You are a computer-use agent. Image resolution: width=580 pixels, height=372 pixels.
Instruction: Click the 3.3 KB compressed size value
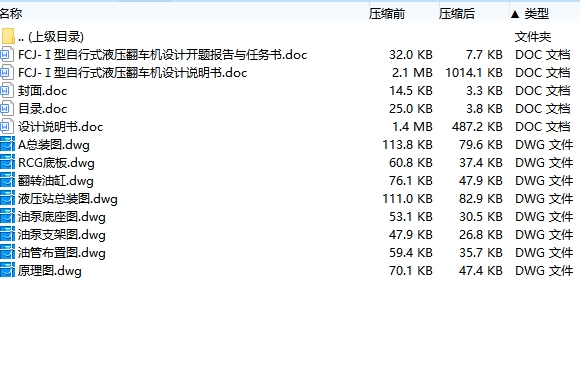(484, 91)
